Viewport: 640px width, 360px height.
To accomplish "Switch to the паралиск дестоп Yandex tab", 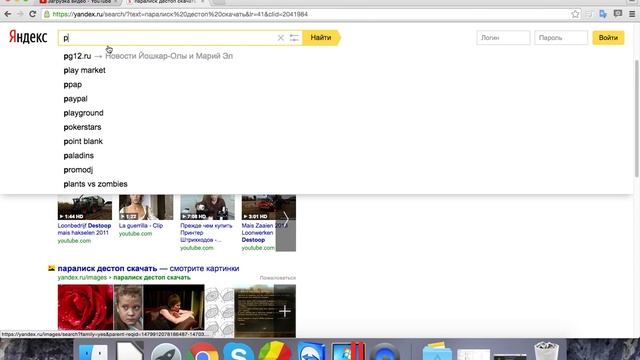I will click(165, 2).
